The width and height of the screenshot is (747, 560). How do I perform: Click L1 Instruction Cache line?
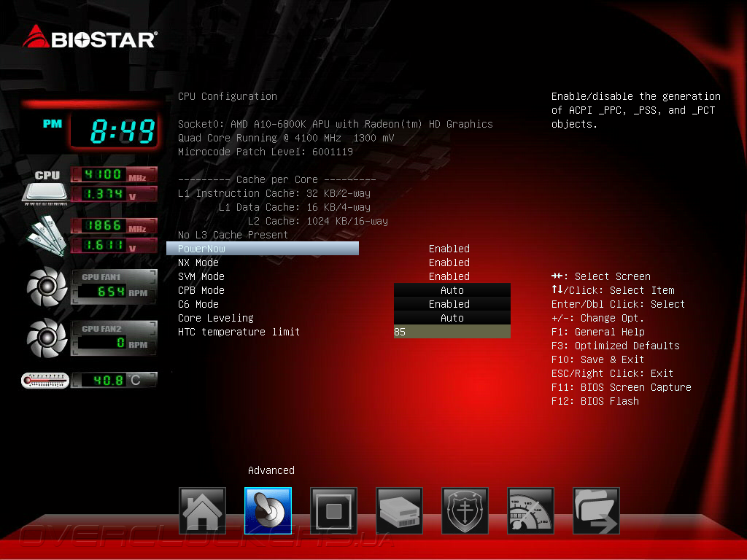[274, 193]
